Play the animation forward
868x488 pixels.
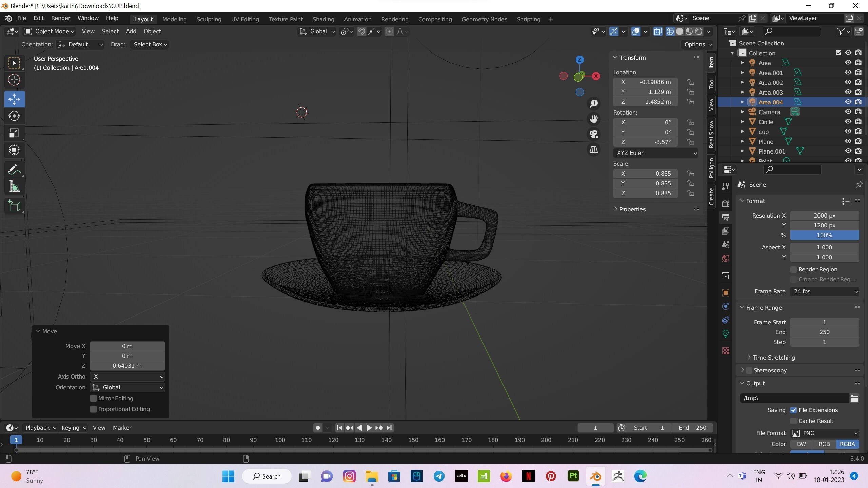point(369,428)
